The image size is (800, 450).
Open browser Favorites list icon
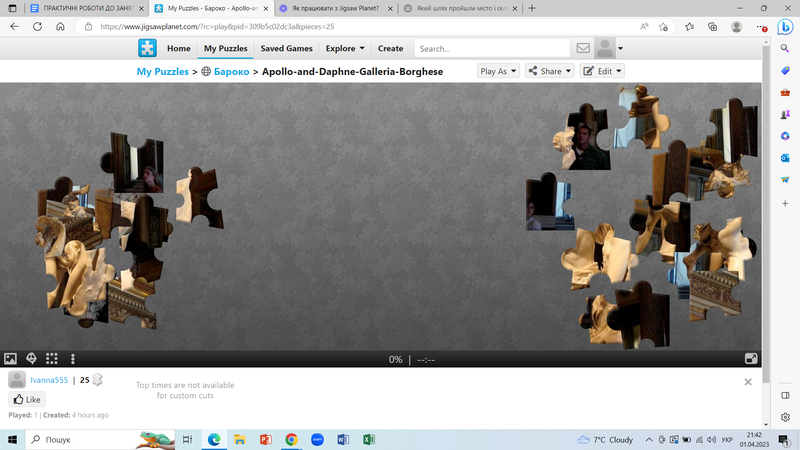(690, 27)
